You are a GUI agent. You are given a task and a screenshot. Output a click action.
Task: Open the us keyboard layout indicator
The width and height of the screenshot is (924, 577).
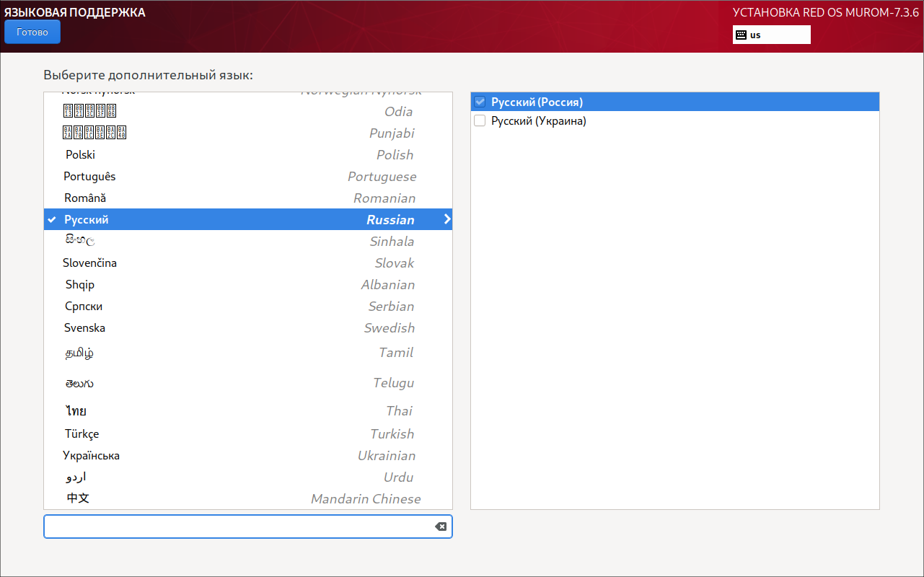coord(771,35)
